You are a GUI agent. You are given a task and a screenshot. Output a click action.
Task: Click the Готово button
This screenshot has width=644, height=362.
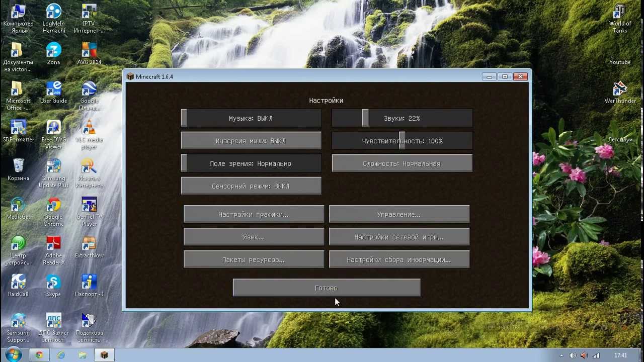click(327, 288)
